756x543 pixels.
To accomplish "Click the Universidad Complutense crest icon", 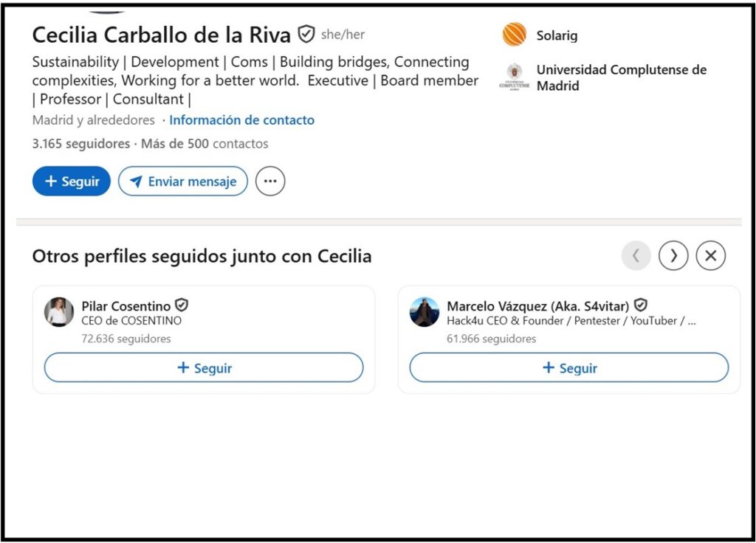I will click(514, 77).
